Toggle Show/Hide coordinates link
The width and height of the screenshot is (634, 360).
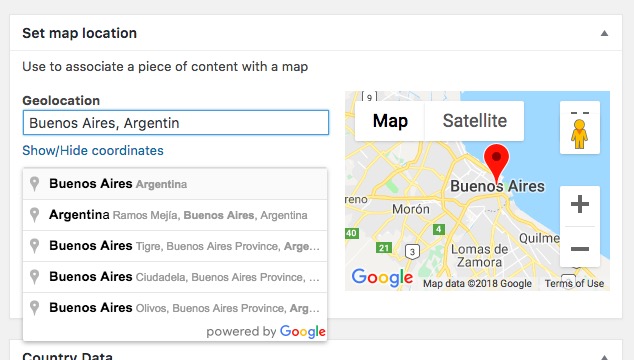93,150
